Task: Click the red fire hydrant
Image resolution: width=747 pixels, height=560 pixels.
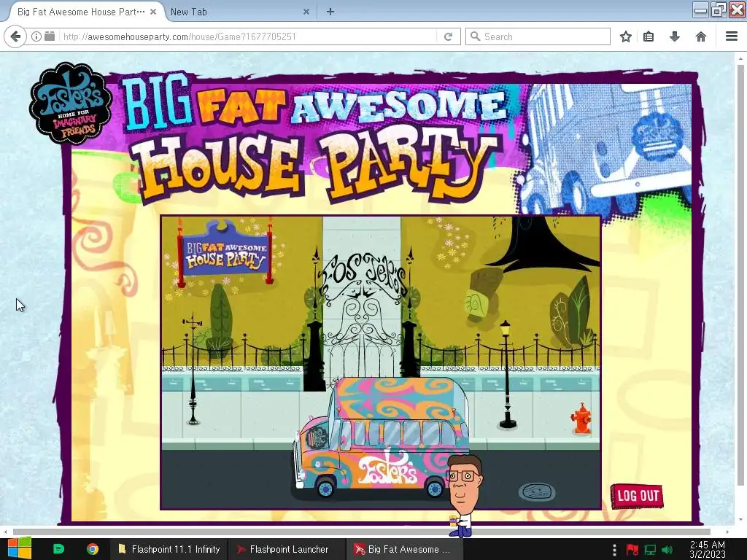Action: coord(581,419)
